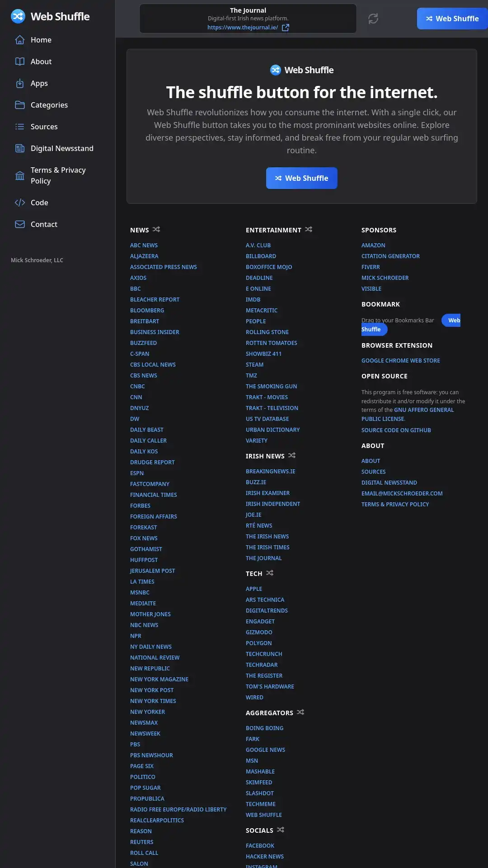Open the Bloomberg news link
Image resolution: width=488 pixels, height=868 pixels.
(x=147, y=311)
